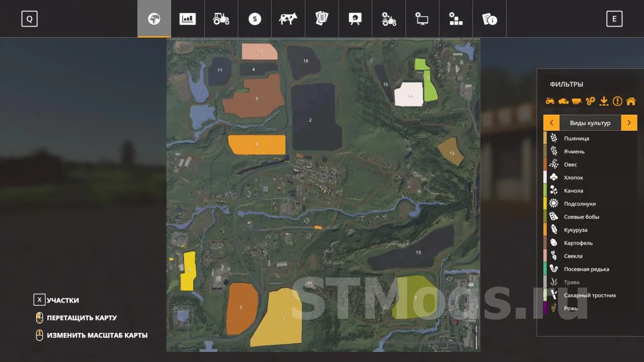This screenshot has height=362, width=644.
Task: Select dark field 15 on the map
Action: click(x=383, y=83)
